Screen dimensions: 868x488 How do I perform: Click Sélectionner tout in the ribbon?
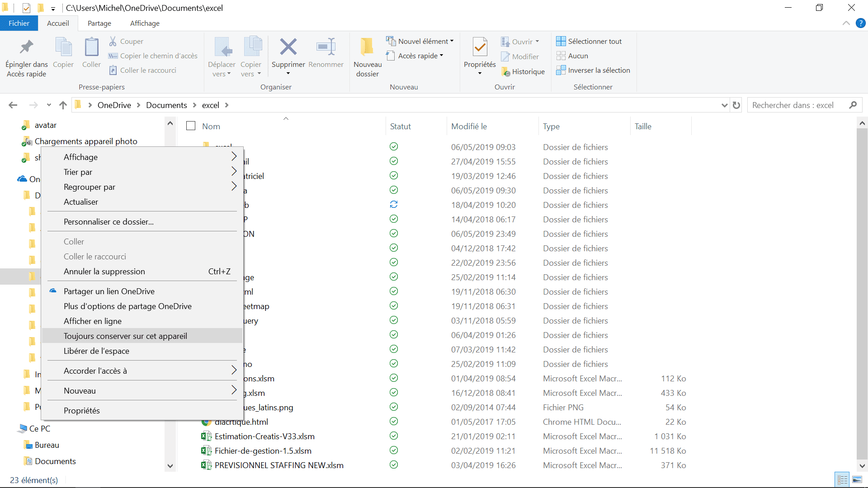click(x=589, y=41)
